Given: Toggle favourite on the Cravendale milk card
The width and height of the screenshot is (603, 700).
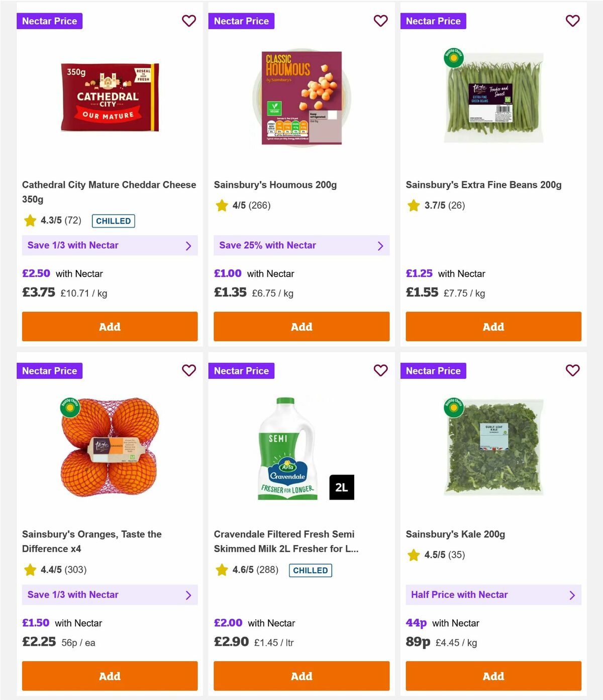Looking at the screenshot, I should pyautogui.click(x=381, y=370).
